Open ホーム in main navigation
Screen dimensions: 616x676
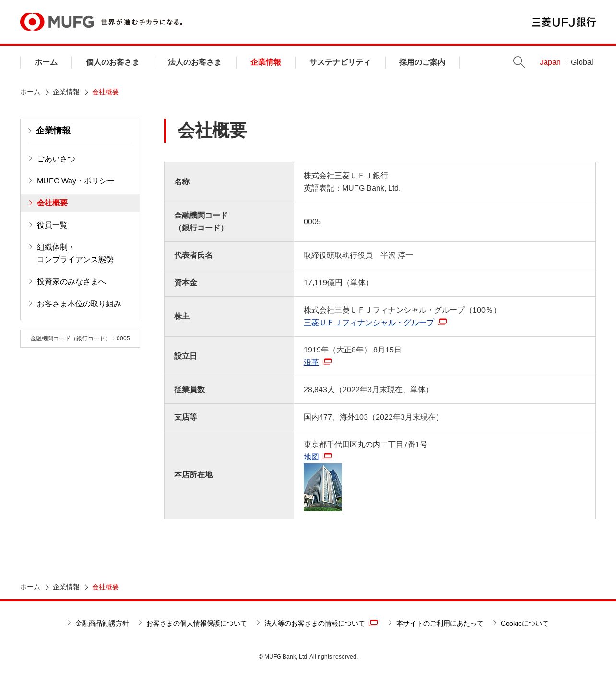(46, 62)
